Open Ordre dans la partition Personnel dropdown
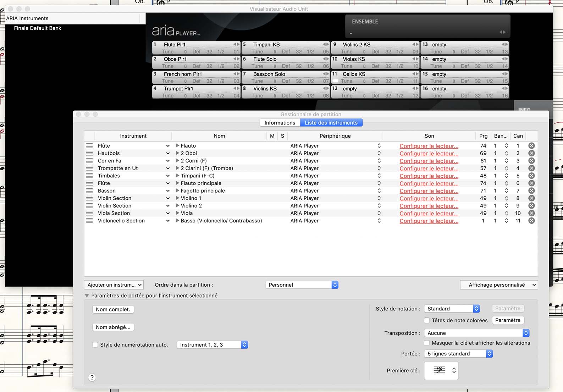Image resolution: width=563 pixels, height=392 pixels. pyautogui.click(x=302, y=285)
